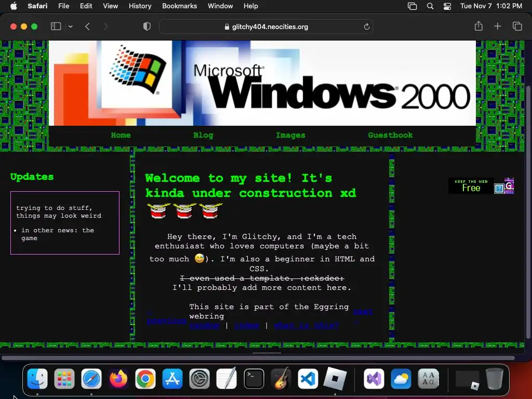Open Terminal from the Dock

coord(254,379)
